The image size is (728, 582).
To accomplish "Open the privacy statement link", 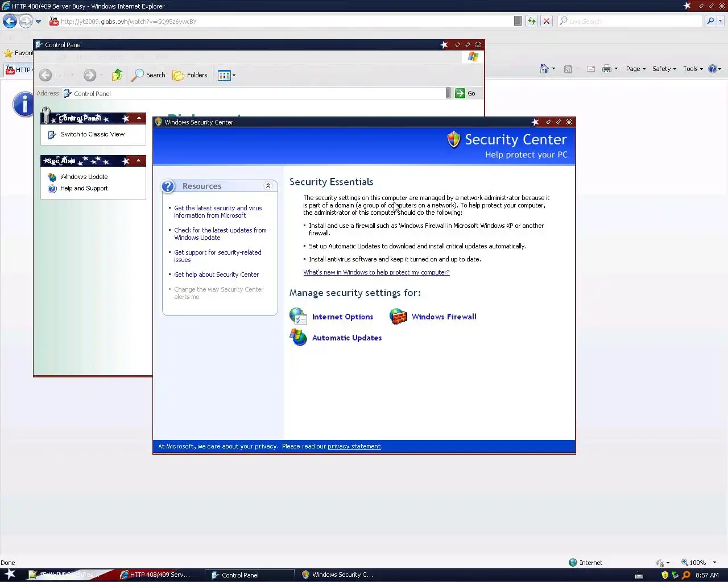I will [354, 446].
